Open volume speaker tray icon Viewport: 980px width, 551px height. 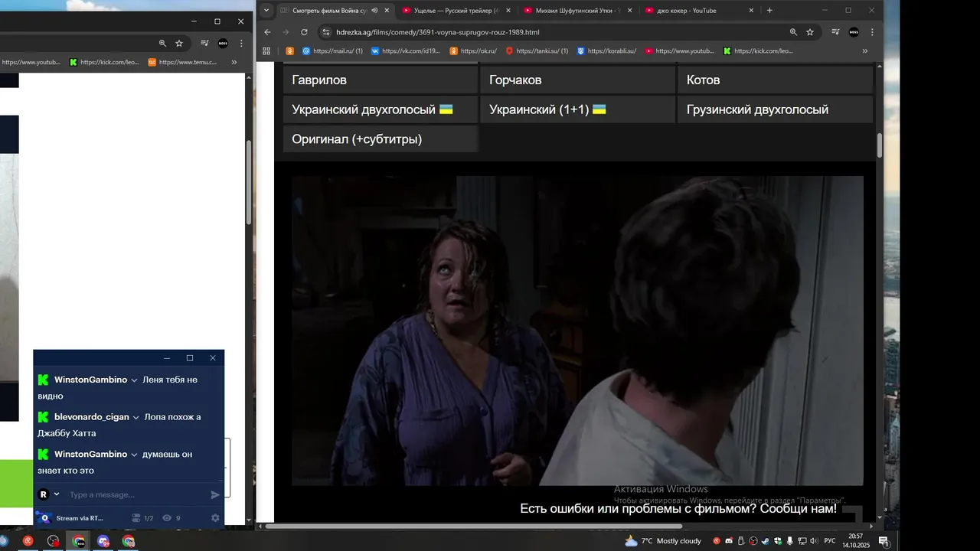814,541
